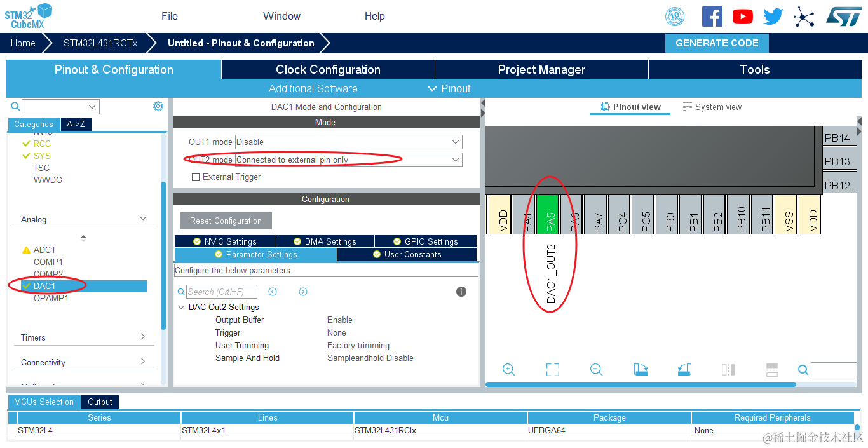Click GENERATE CODE button
Image resolution: width=868 pixels, height=448 pixels.
pyautogui.click(x=717, y=43)
